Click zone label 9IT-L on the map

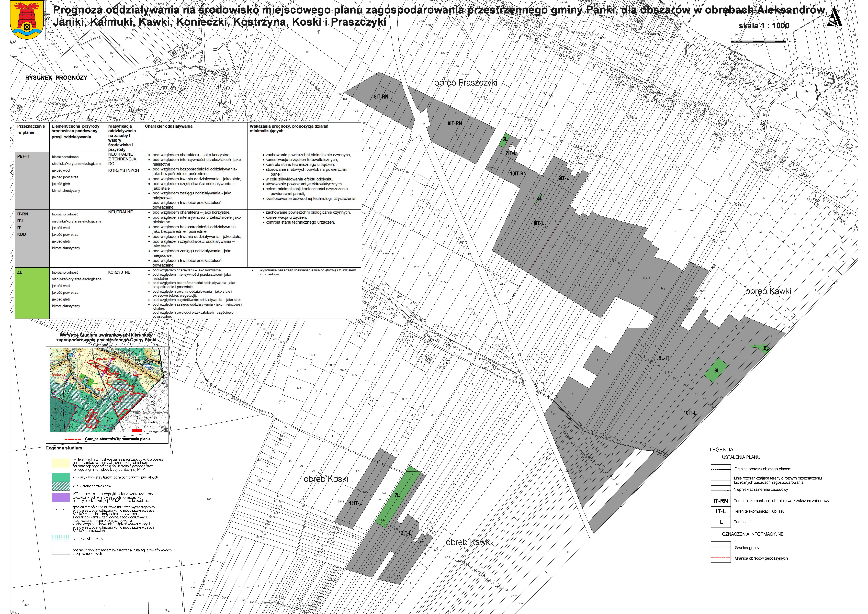pyautogui.click(x=564, y=179)
